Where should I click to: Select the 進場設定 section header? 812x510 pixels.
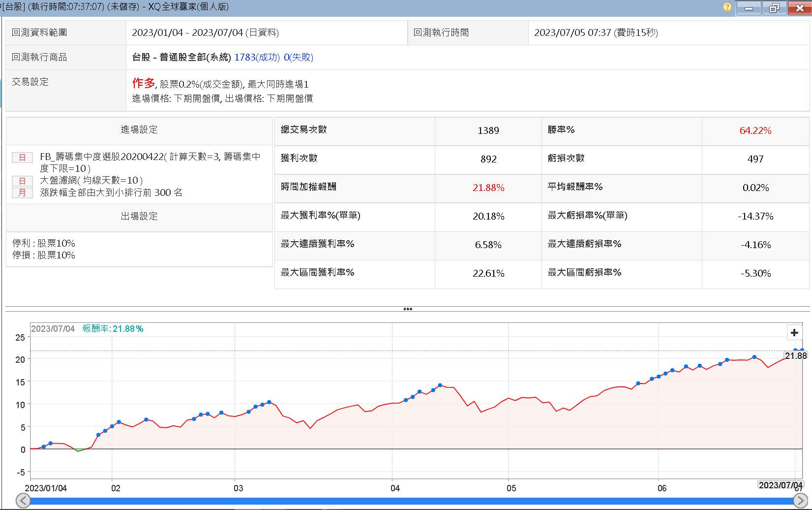point(139,130)
